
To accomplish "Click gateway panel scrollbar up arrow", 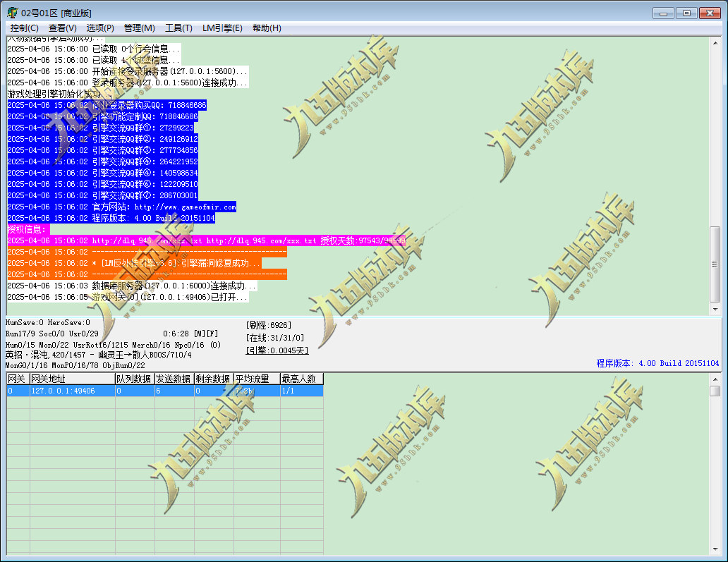I will 715,379.
